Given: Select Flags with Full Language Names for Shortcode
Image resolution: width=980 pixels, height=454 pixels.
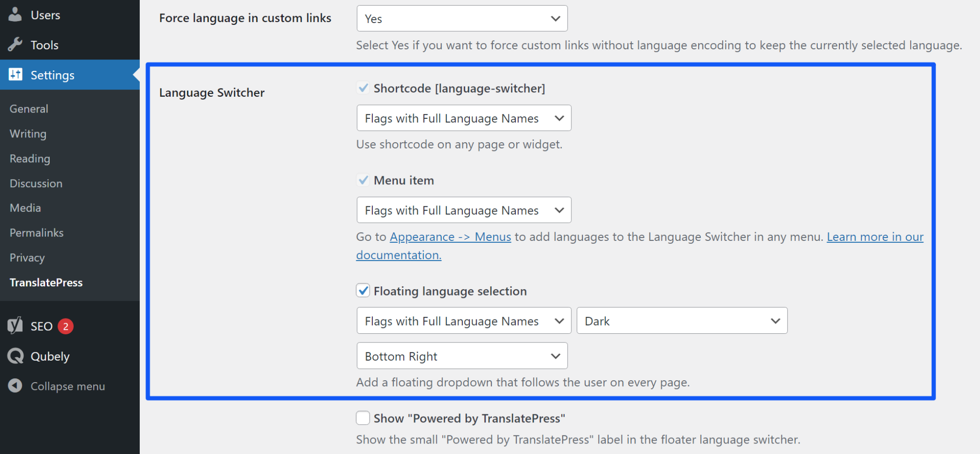Looking at the screenshot, I should point(464,118).
